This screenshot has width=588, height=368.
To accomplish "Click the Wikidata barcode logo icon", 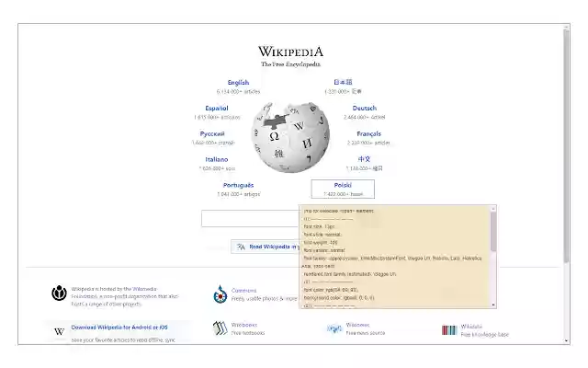I will pyautogui.click(x=449, y=330).
